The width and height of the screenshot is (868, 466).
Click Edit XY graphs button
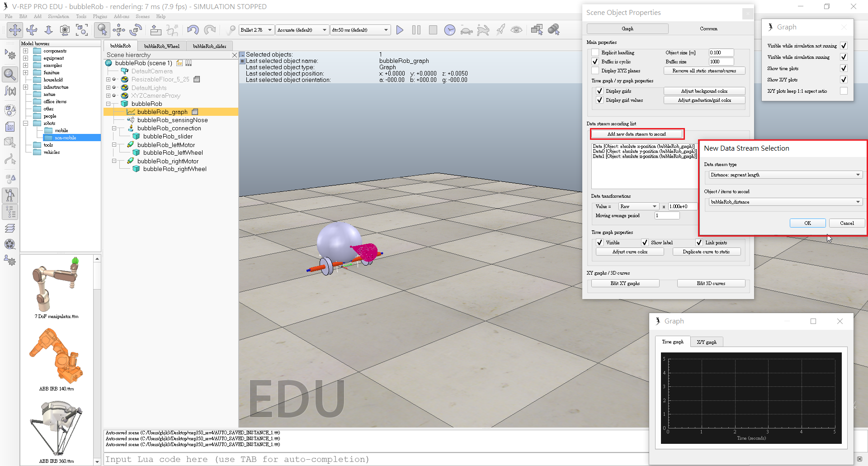tap(625, 283)
